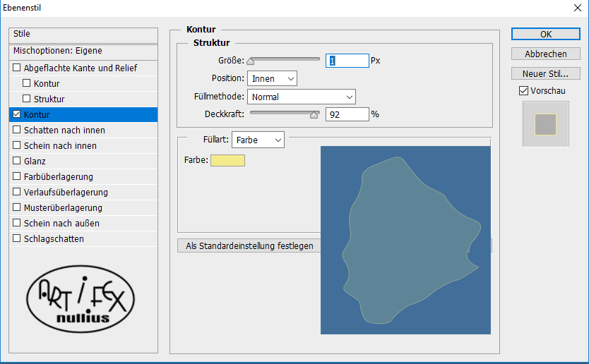Open the Position dropdown showing Innen

(272, 78)
